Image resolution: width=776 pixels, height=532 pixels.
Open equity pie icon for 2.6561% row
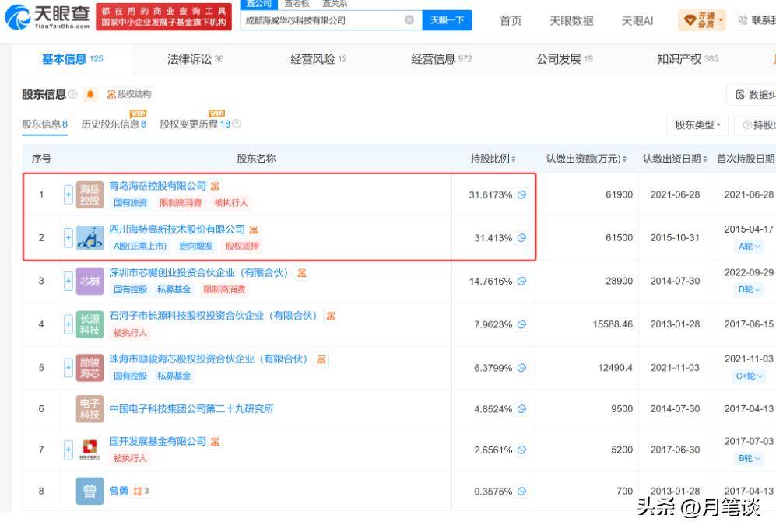(x=521, y=450)
